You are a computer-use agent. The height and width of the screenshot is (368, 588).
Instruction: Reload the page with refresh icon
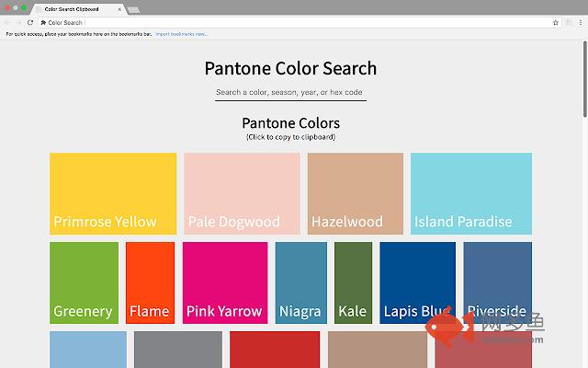pos(30,22)
